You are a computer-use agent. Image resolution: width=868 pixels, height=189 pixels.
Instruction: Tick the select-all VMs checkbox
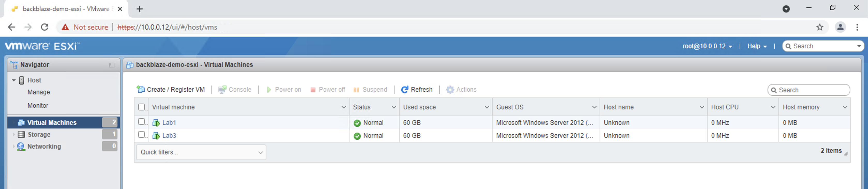tap(142, 107)
